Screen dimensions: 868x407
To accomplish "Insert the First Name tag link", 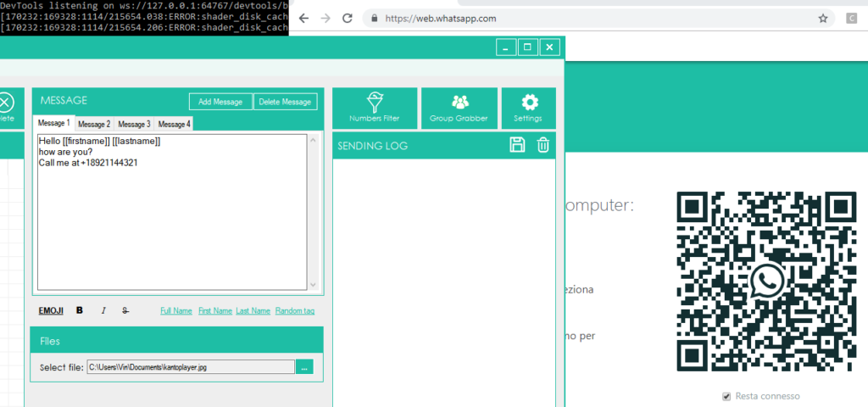I will pyautogui.click(x=214, y=311).
